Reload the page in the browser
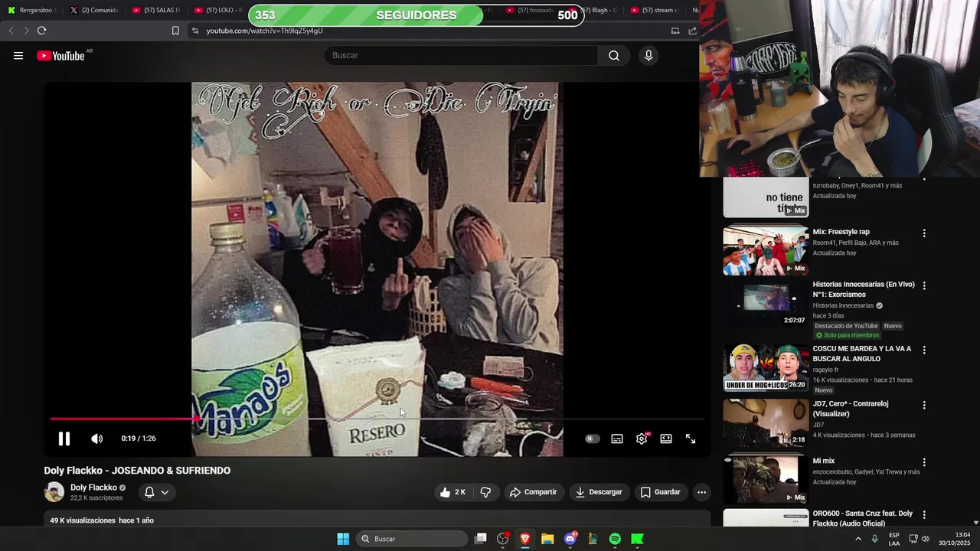This screenshot has height=551, width=980. point(41,31)
